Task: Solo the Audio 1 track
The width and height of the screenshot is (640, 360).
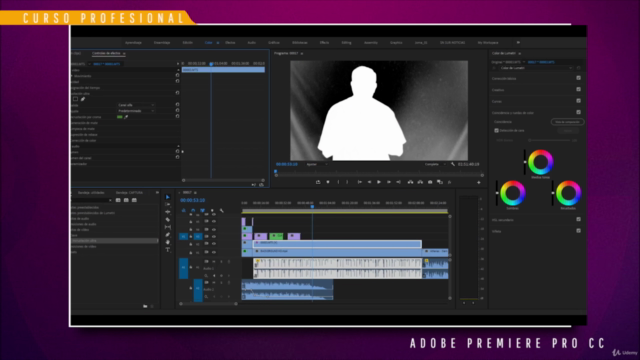Action: tap(221, 262)
